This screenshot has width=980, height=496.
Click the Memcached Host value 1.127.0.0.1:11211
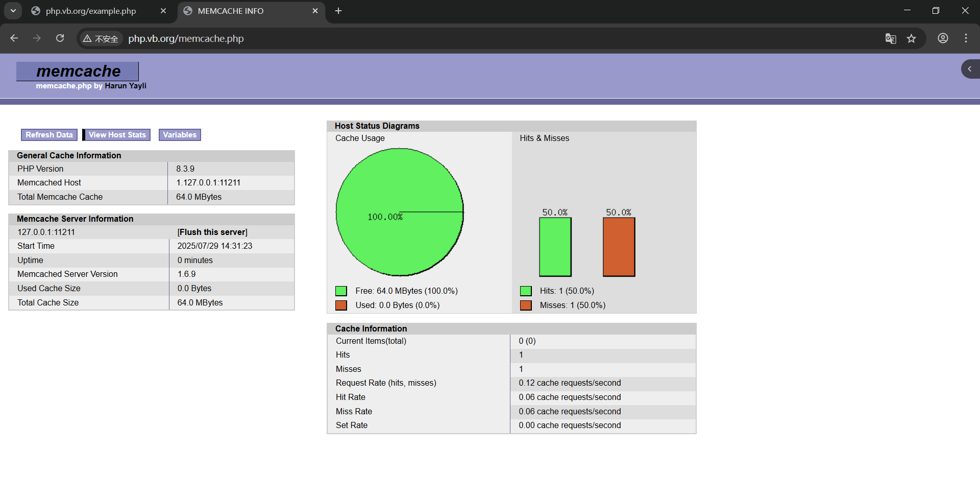(208, 182)
